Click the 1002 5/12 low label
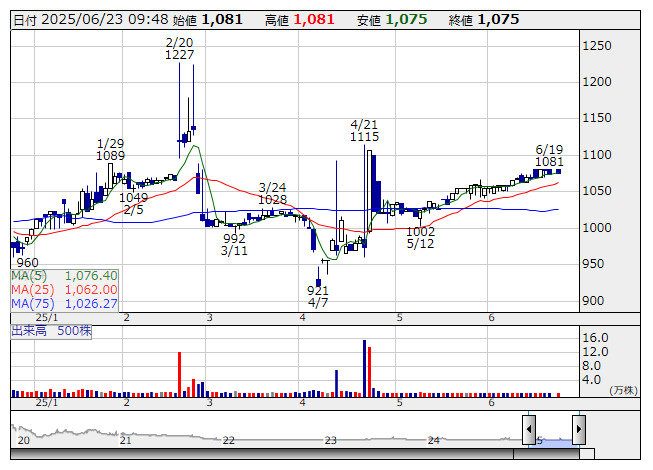The image size is (653, 470). [x=420, y=237]
